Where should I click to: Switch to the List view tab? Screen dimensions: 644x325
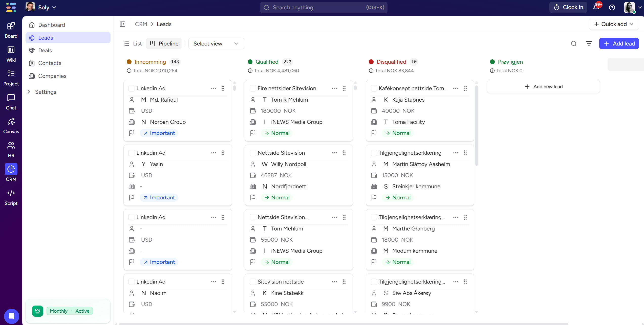(133, 43)
